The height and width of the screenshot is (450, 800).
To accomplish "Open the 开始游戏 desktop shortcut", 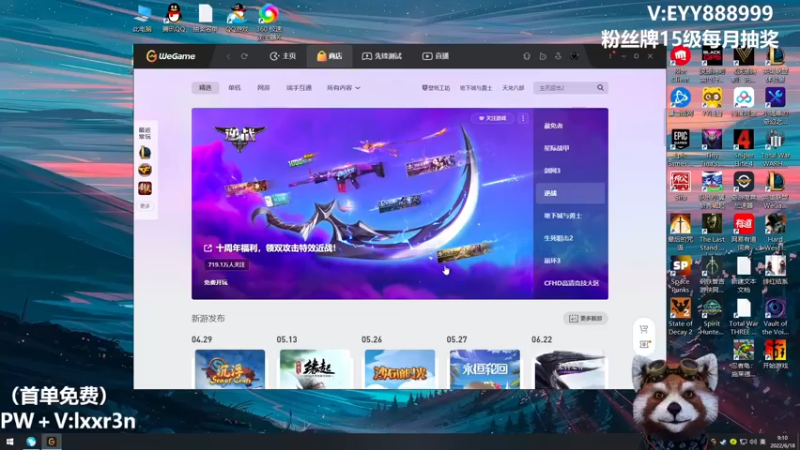I will (x=775, y=355).
